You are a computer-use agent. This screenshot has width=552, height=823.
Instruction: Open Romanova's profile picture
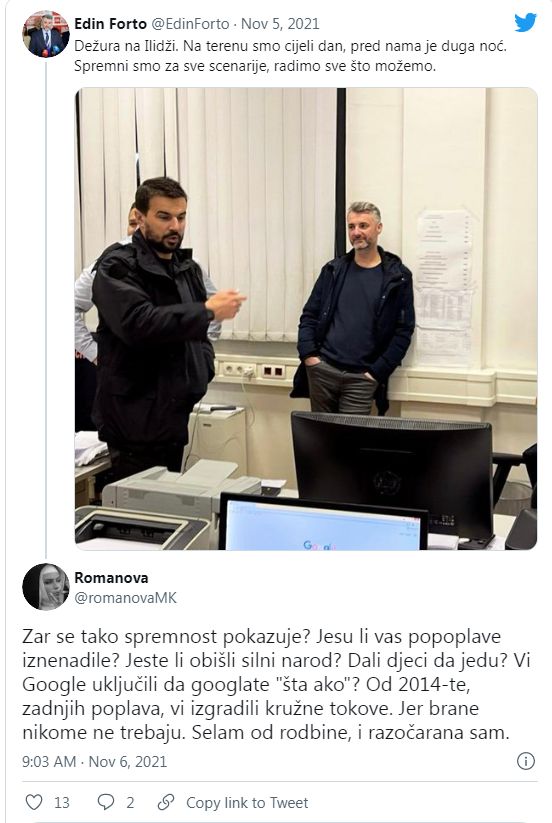pyautogui.click(x=46, y=587)
